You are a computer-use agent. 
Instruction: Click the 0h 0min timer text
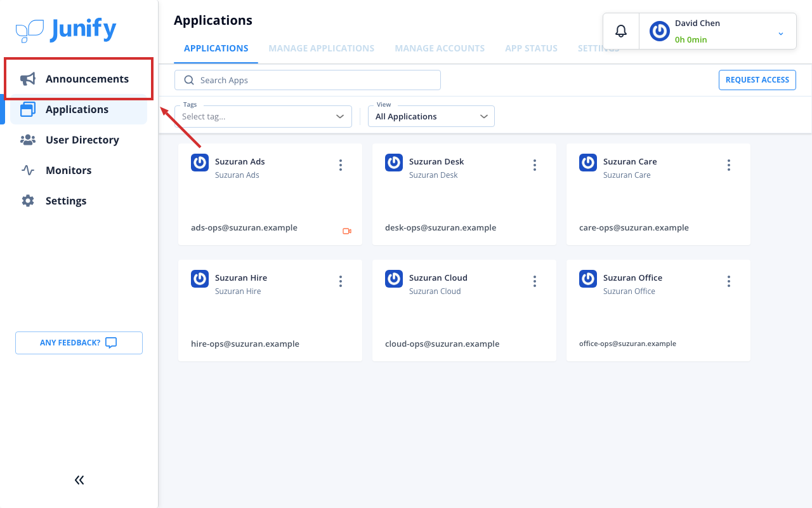tap(691, 39)
